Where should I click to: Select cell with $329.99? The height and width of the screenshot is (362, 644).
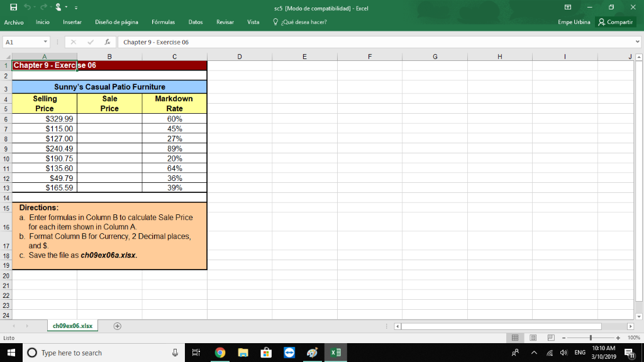click(x=45, y=119)
